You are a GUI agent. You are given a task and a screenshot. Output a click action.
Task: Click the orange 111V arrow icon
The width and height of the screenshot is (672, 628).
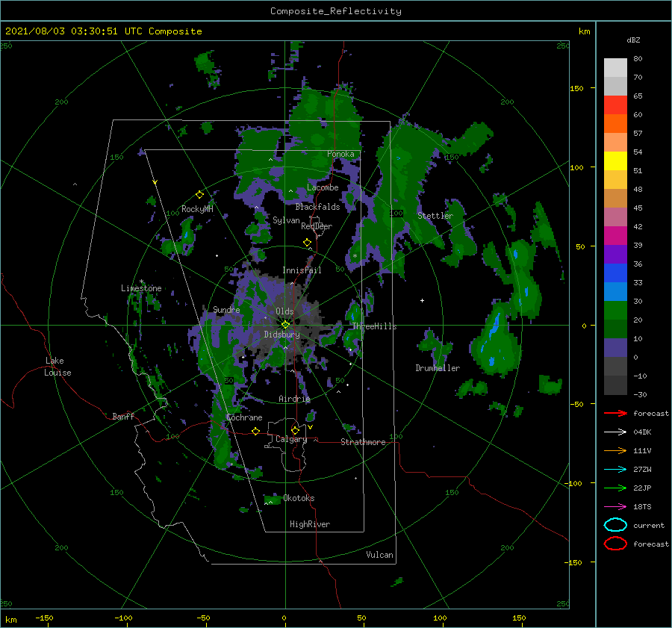tap(615, 450)
